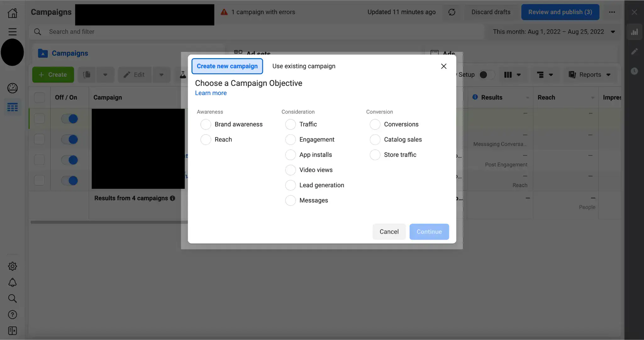The height and width of the screenshot is (340, 644).
Task: Open the charts panel icon on the right rail
Action: (634, 32)
